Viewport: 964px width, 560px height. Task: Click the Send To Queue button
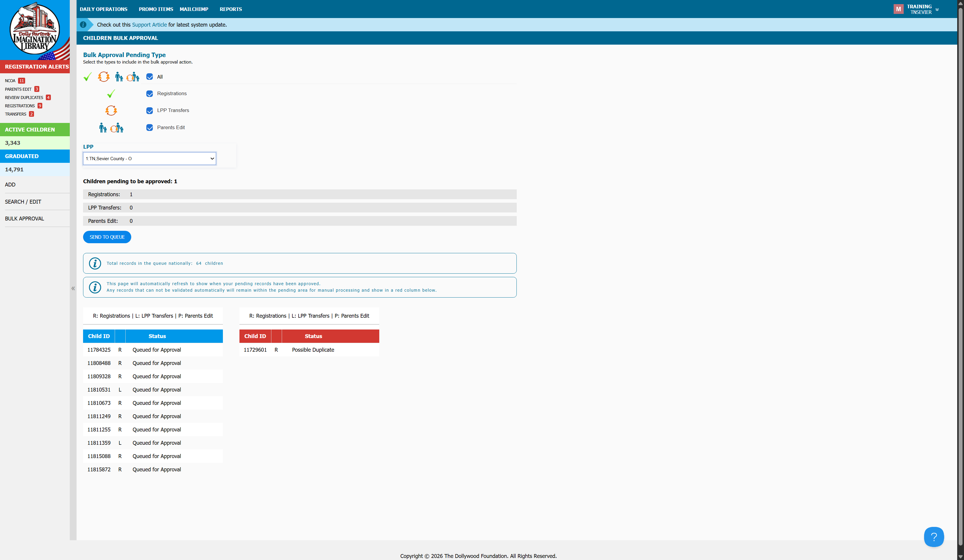click(x=107, y=237)
